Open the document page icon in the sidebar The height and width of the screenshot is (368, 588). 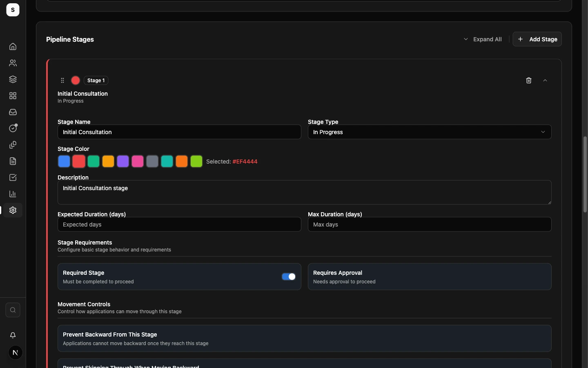(13, 161)
